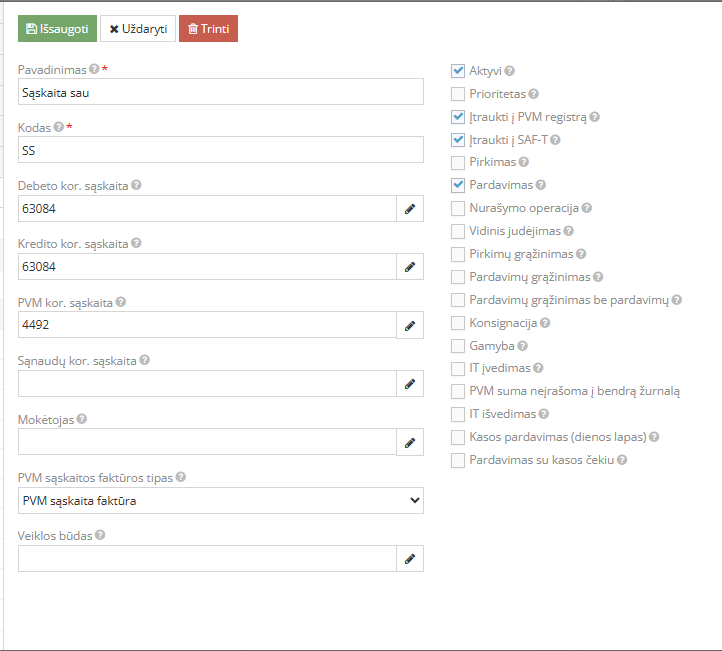Image resolution: width=722 pixels, height=651 pixels.
Task: Click help icon next to Aktyvi
Action: pos(510,71)
